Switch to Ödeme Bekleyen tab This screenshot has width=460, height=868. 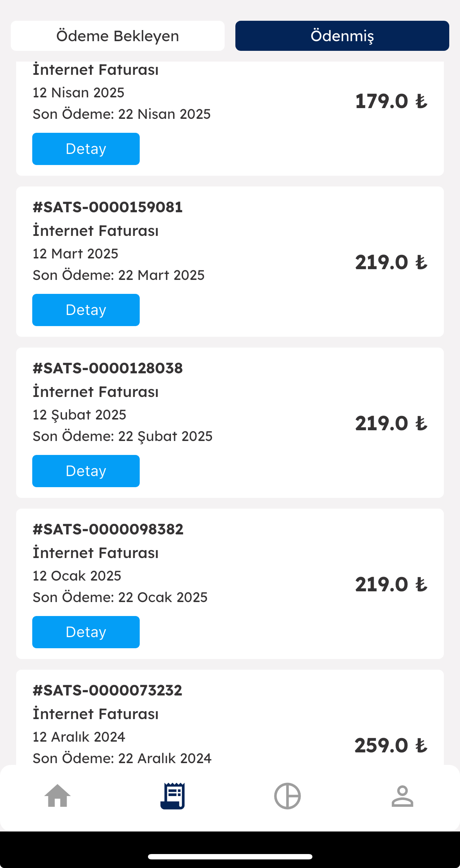[x=118, y=36]
